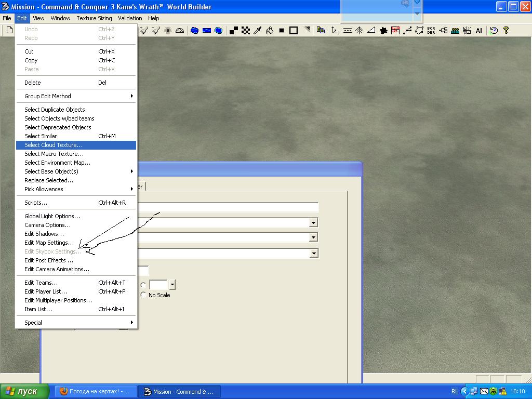The width and height of the screenshot is (532, 399).
Task: Select the No Scale radio button
Action: click(x=143, y=295)
